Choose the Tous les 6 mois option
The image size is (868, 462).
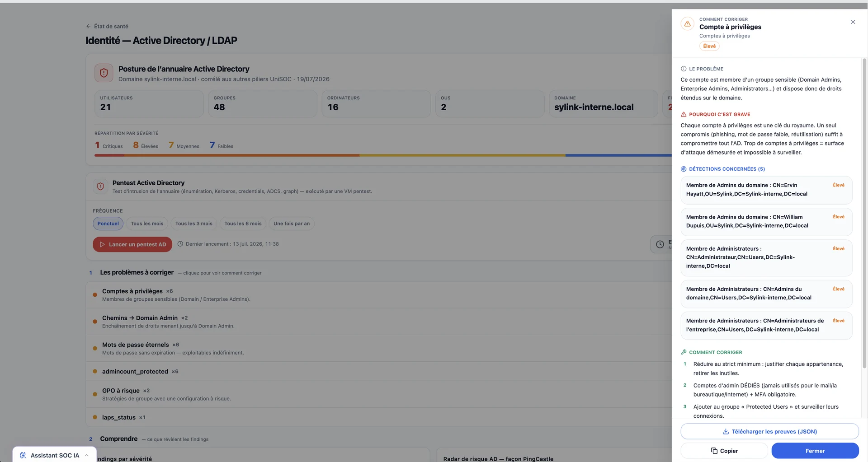click(243, 224)
